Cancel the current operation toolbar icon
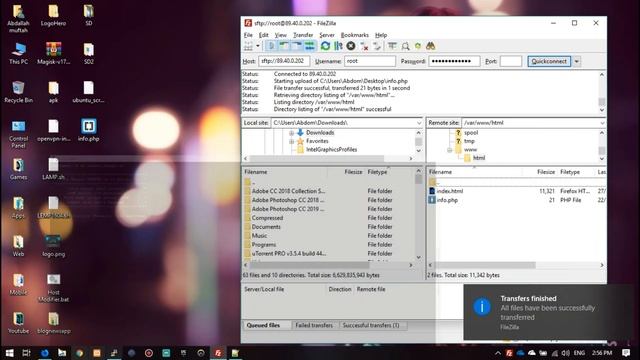The width and height of the screenshot is (640, 360). pos(351,46)
